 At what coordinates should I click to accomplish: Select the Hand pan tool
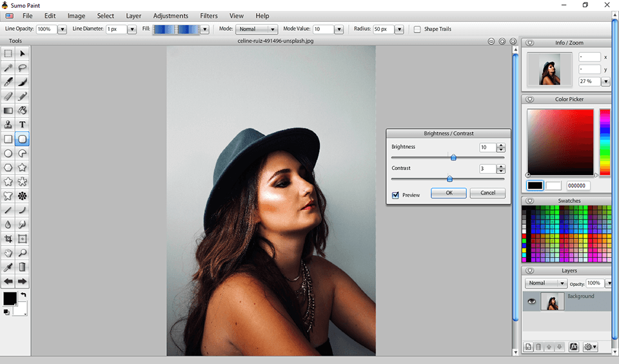click(x=8, y=253)
